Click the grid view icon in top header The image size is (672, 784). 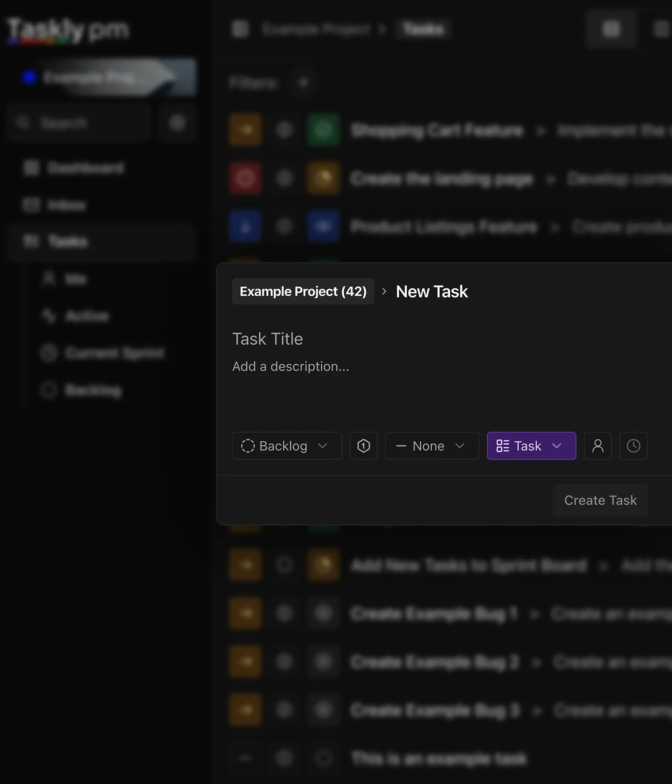(612, 29)
